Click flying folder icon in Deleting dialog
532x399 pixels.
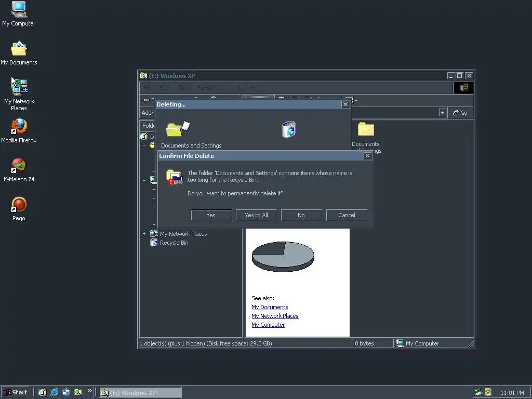click(x=178, y=129)
